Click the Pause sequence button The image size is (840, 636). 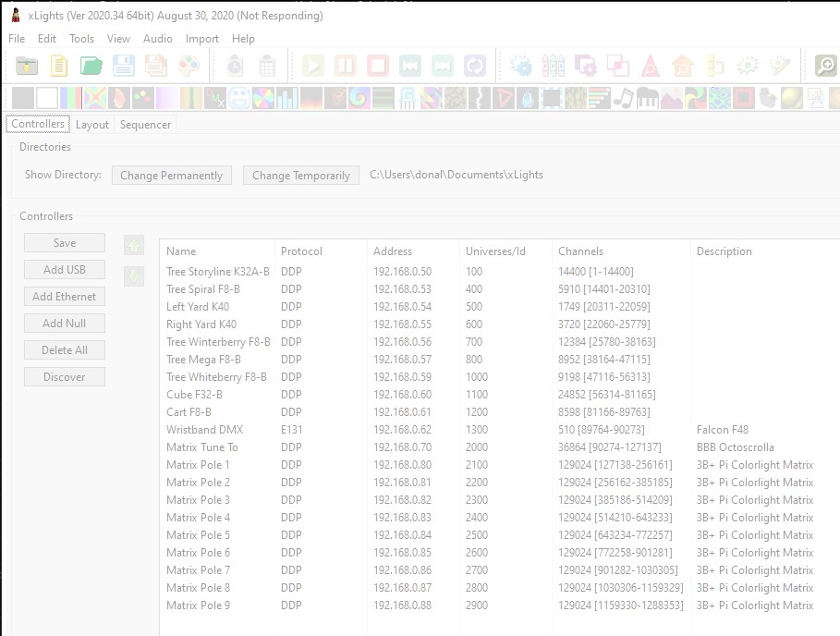(x=346, y=66)
